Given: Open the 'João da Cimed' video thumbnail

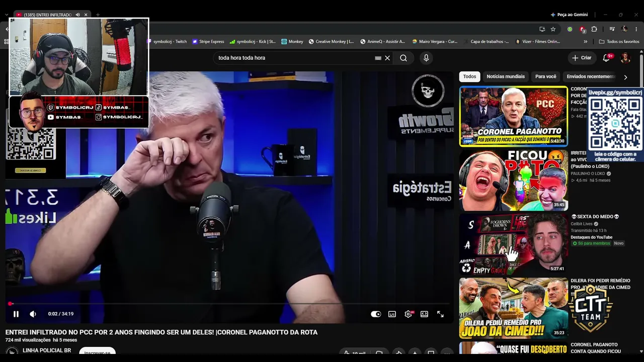Looking at the screenshot, I should coord(513,308).
